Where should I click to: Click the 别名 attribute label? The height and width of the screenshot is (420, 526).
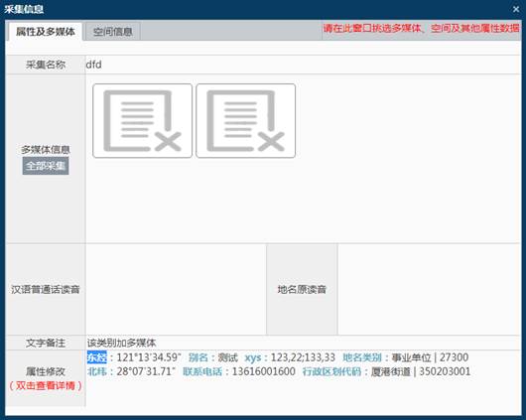click(197, 357)
